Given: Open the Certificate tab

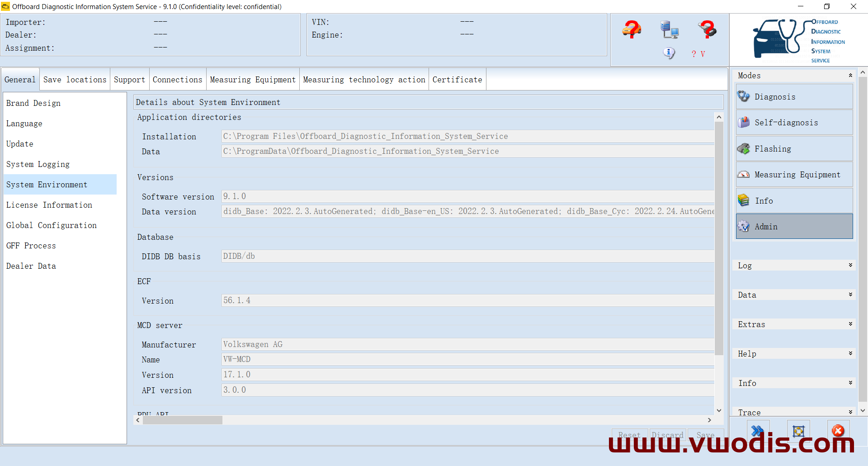Looking at the screenshot, I should point(457,80).
